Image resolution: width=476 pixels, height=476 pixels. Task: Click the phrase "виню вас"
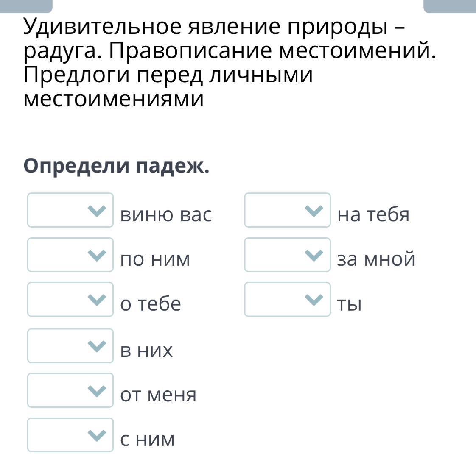[166, 214]
